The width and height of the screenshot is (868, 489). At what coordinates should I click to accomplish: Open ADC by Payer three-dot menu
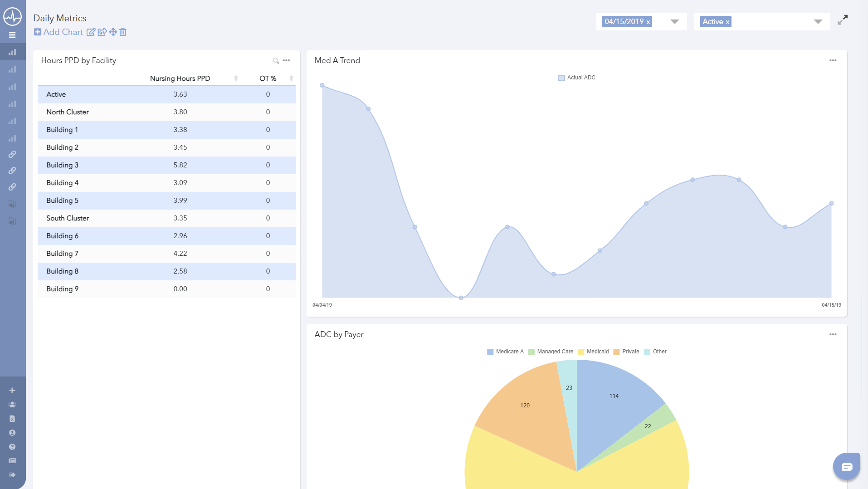(x=833, y=334)
